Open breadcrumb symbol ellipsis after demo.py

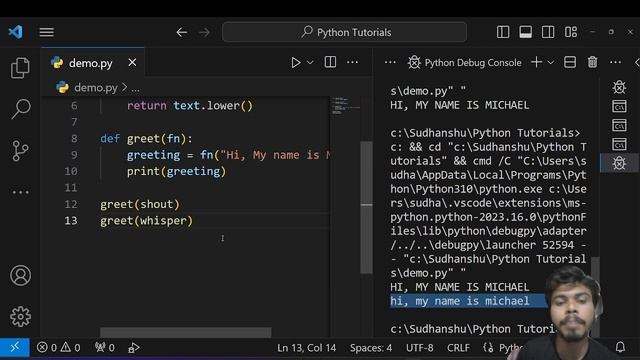click(136, 88)
